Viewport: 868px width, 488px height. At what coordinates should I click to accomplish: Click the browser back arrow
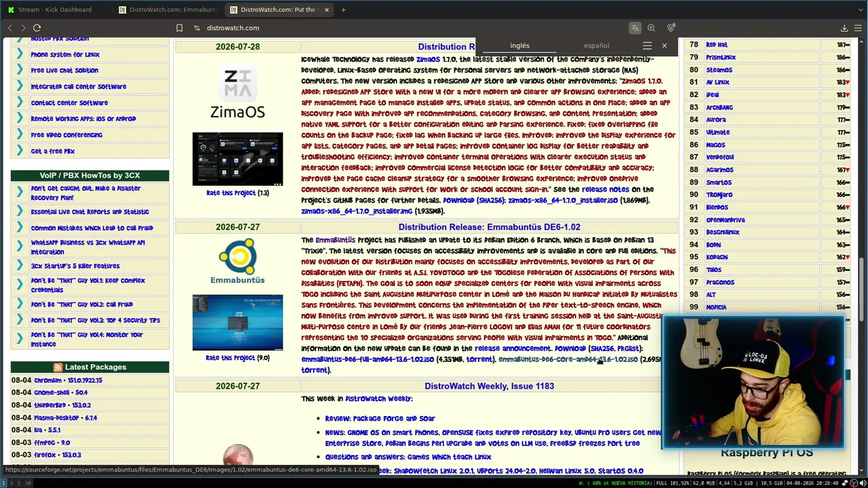[x=10, y=28]
